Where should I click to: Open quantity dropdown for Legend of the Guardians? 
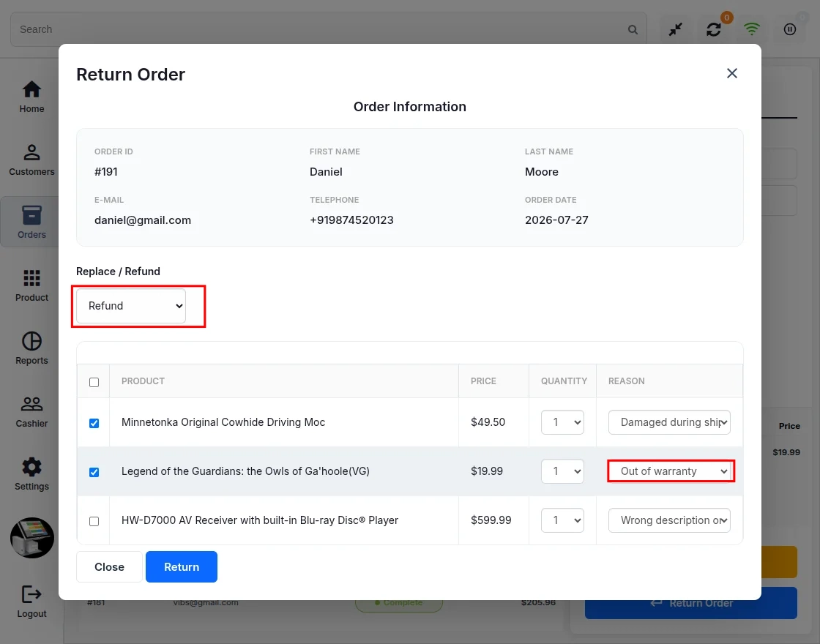coord(562,471)
